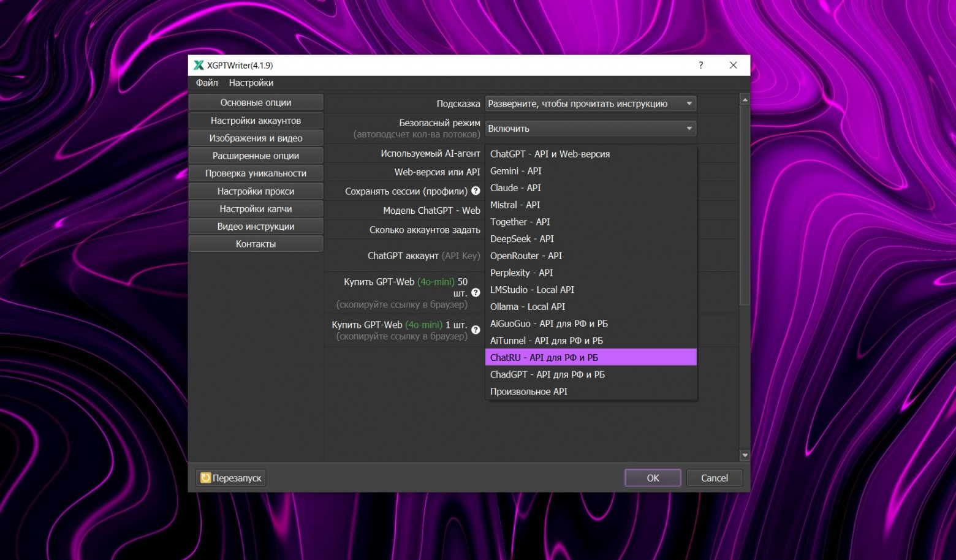The height and width of the screenshot is (560, 956).
Task: Click the Web-версия или API label
Action: click(437, 172)
